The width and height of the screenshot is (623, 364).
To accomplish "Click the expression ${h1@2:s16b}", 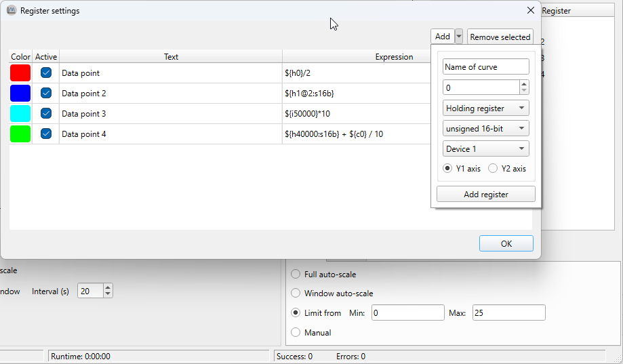I will (310, 94).
